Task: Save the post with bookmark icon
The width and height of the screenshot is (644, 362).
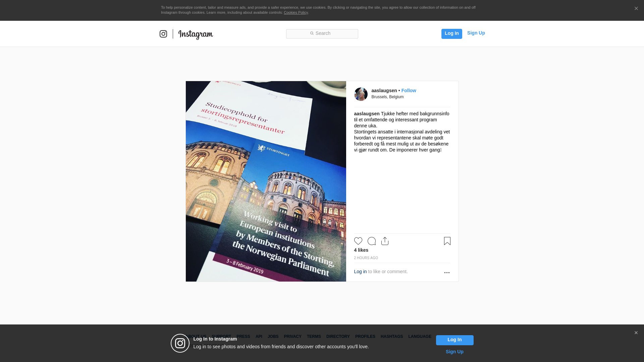Action: (x=447, y=241)
